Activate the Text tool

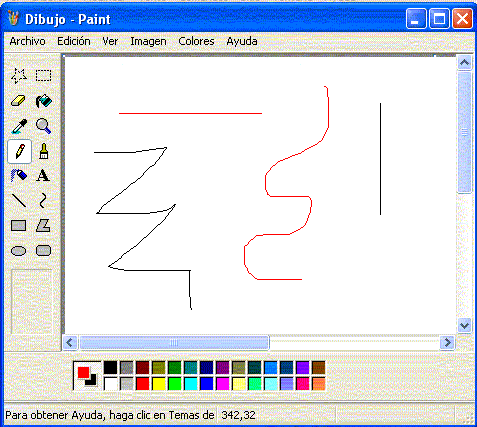43,176
